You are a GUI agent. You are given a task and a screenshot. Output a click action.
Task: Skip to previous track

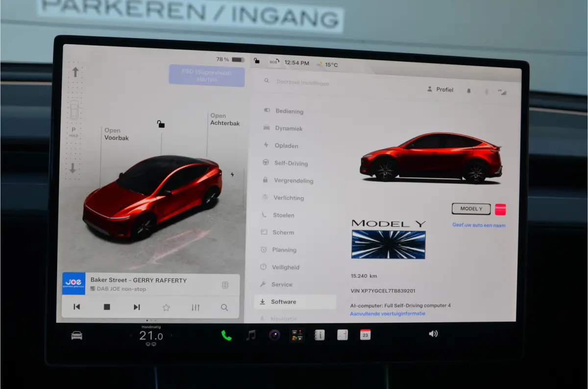[x=77, y=307]
